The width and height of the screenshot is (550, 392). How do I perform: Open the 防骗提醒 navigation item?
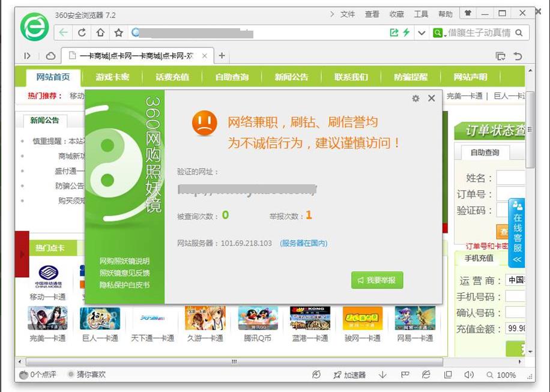(x=411, y=77)
